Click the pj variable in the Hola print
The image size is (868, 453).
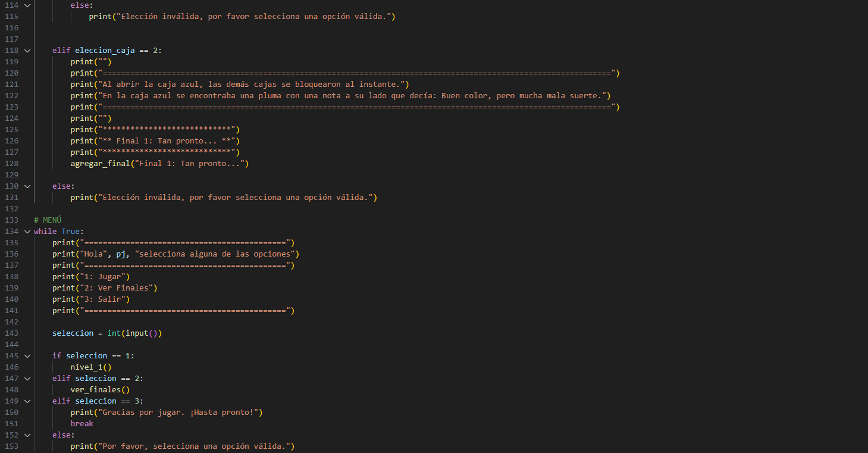(x=120, y=254)
